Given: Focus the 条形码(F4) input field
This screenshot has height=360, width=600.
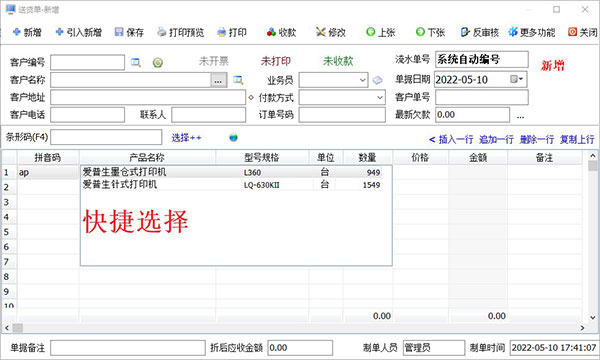Looking at the screenshot, I should coord(106,137).
